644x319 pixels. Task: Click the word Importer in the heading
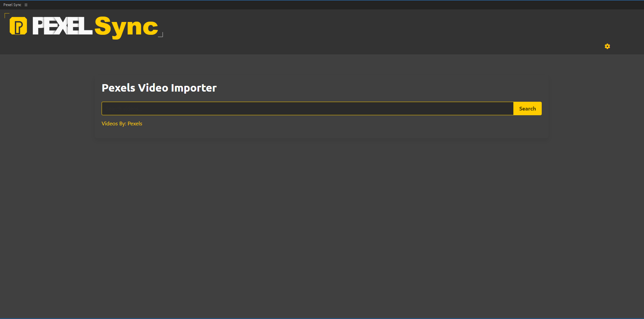[x=194, y=88]
